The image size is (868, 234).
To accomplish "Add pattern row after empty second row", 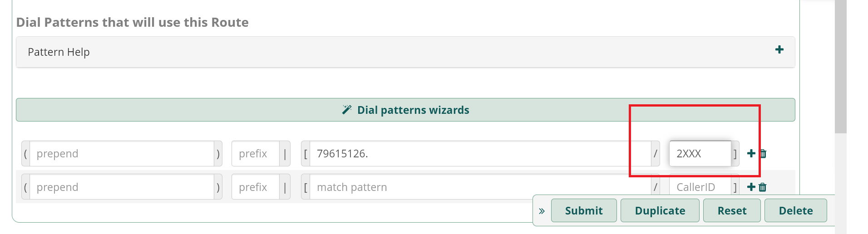I will (x=751, y=187).
